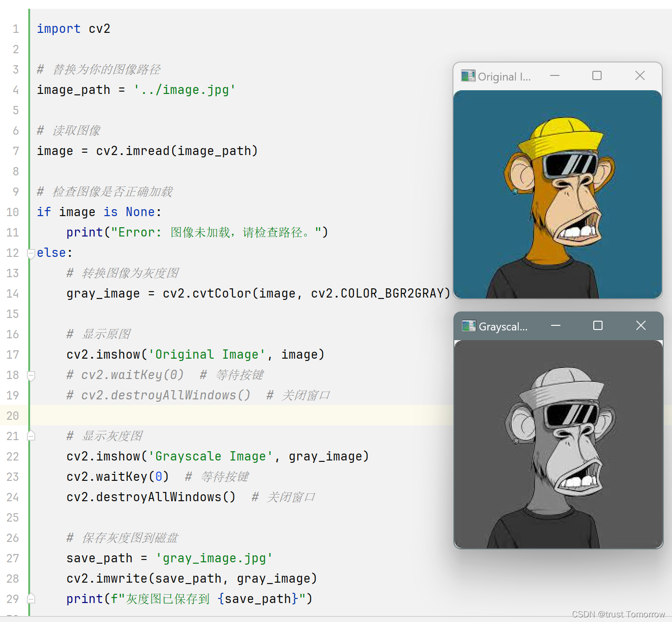Minimize the Grayscale Image window
The height and width of the screenshot is (622, 672).
tap(556, 326)
